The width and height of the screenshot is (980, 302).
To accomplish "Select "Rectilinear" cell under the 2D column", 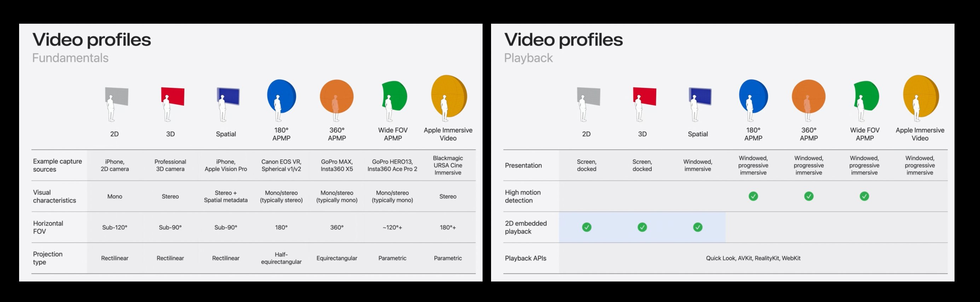I will (115, 258).
